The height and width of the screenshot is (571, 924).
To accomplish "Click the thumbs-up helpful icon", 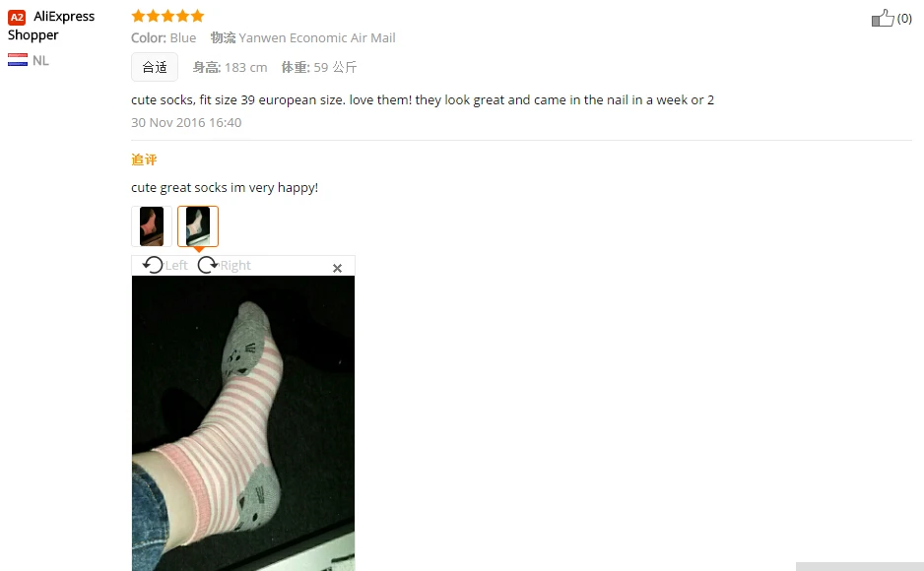I will (883, 19).
